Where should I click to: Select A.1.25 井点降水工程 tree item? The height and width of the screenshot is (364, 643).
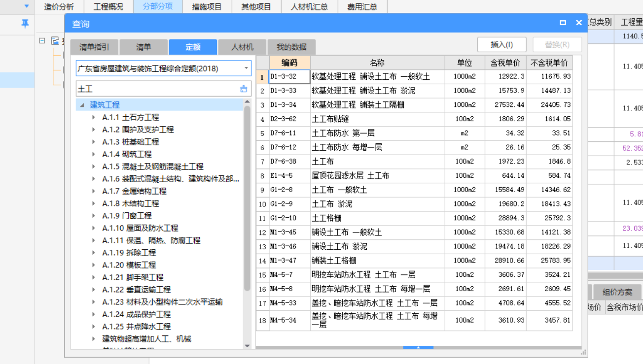coord(137,327)
